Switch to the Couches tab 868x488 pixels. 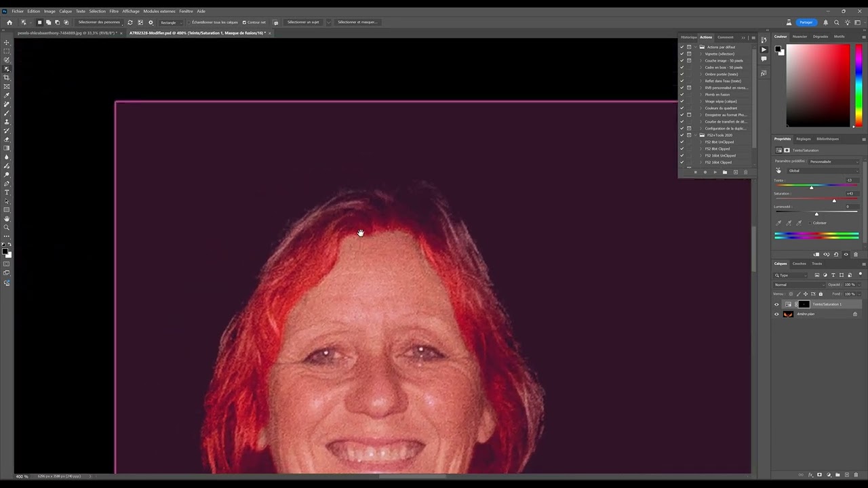click(x=800, y=264)
